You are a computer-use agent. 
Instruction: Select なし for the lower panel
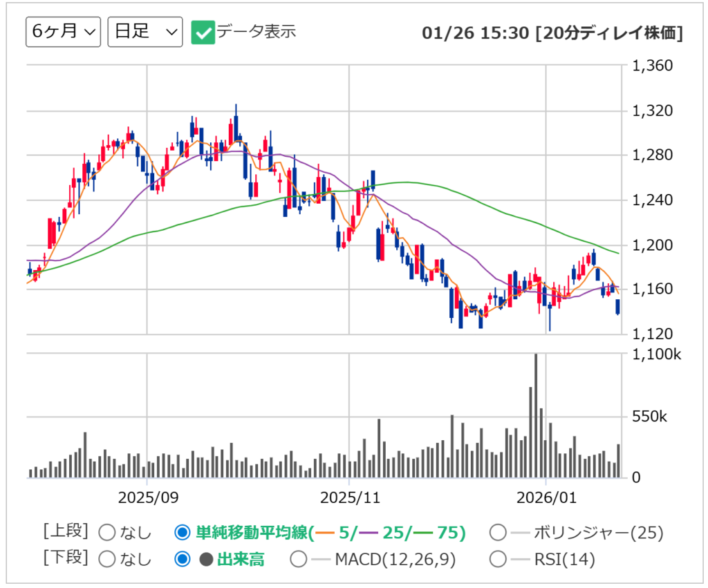[x=107, y=558]
